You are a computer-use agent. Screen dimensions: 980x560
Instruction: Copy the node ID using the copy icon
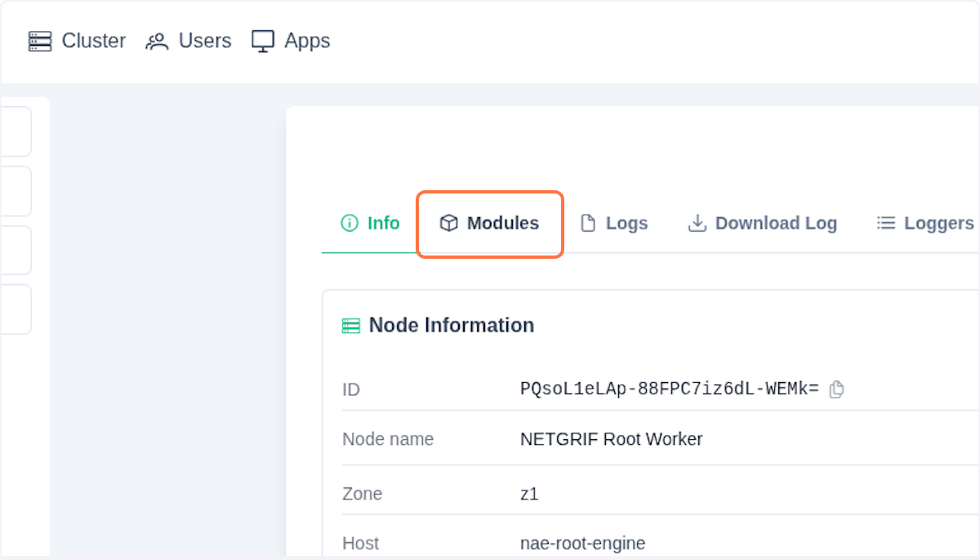click(x=836, y=389)
